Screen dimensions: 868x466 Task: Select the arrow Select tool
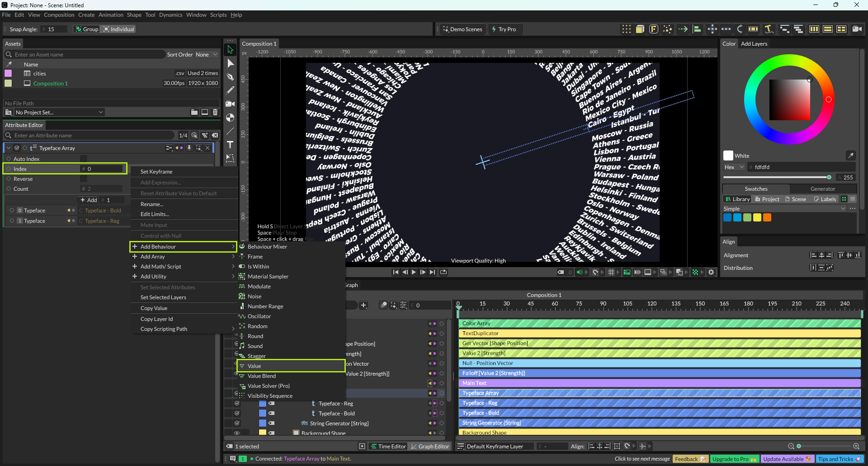[230, 50]
